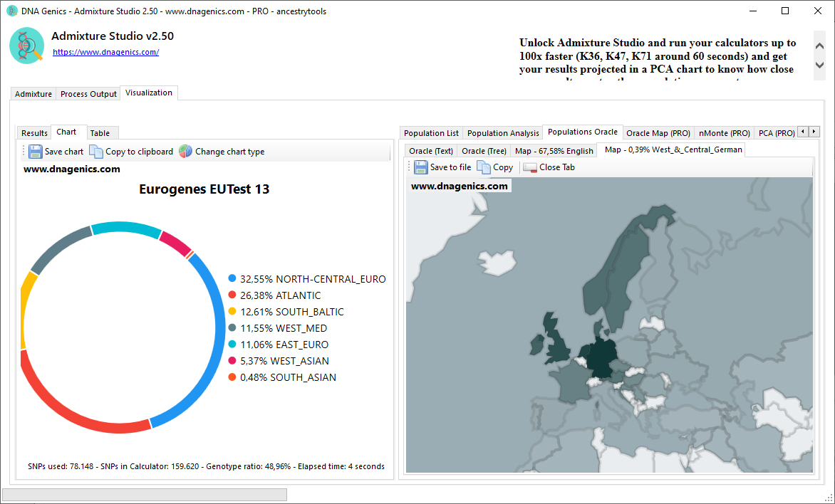The image size is (835, 504).
Task: Copy the chart to clipboard
Action: tap(131, 151)
